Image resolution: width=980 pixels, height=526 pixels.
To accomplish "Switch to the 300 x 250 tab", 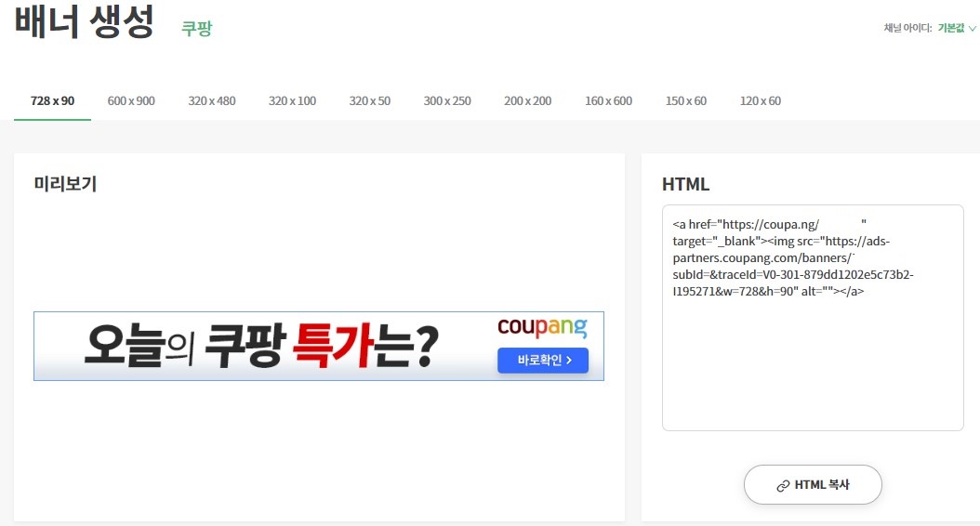I will pos(447,100).
